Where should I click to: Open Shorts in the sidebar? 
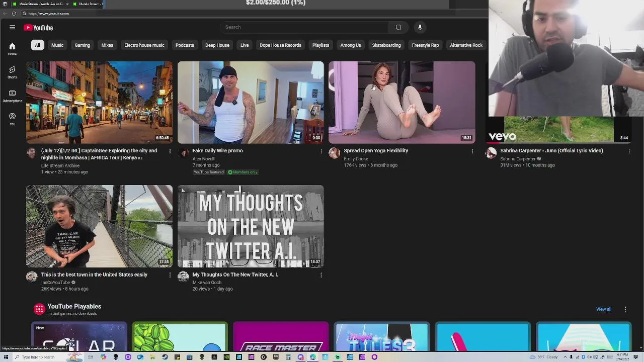(12, 72)
